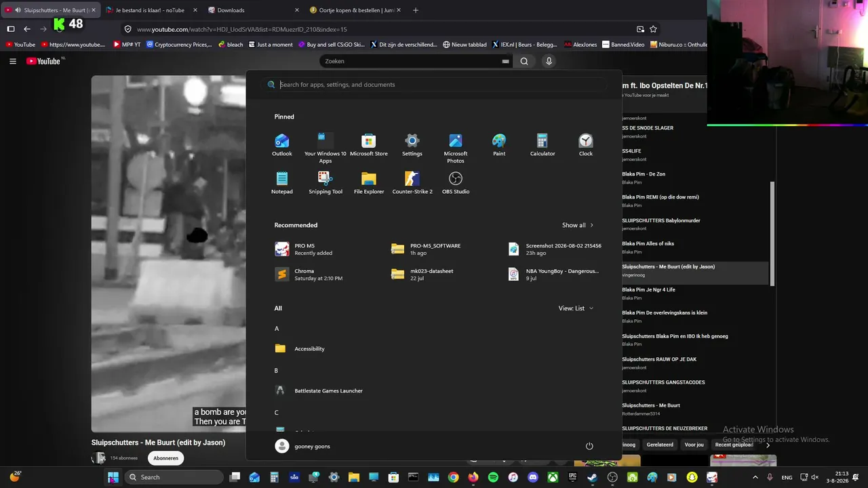Click the YouTube search magnifier button
This screenshot has width=868, height=488.
pyautogui.click(x=524, y=61)
